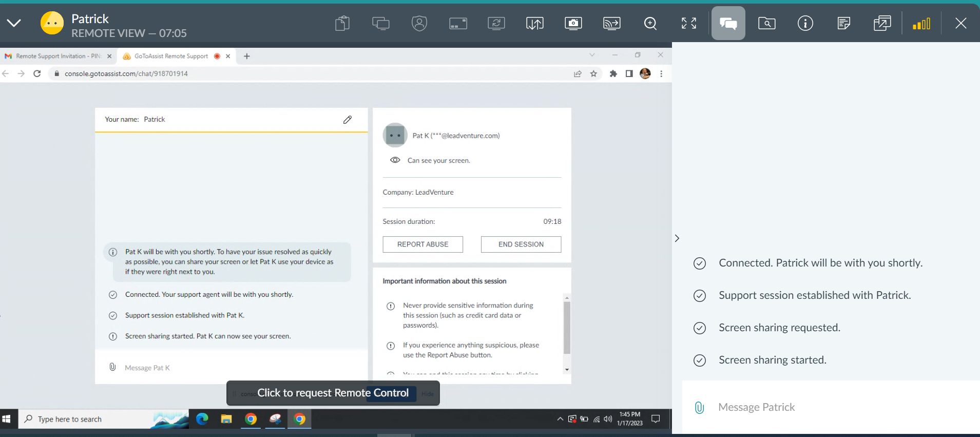Screen dimensions: 980x437
Task: Go back in remote browser
Action: click(x=6, y=73)
